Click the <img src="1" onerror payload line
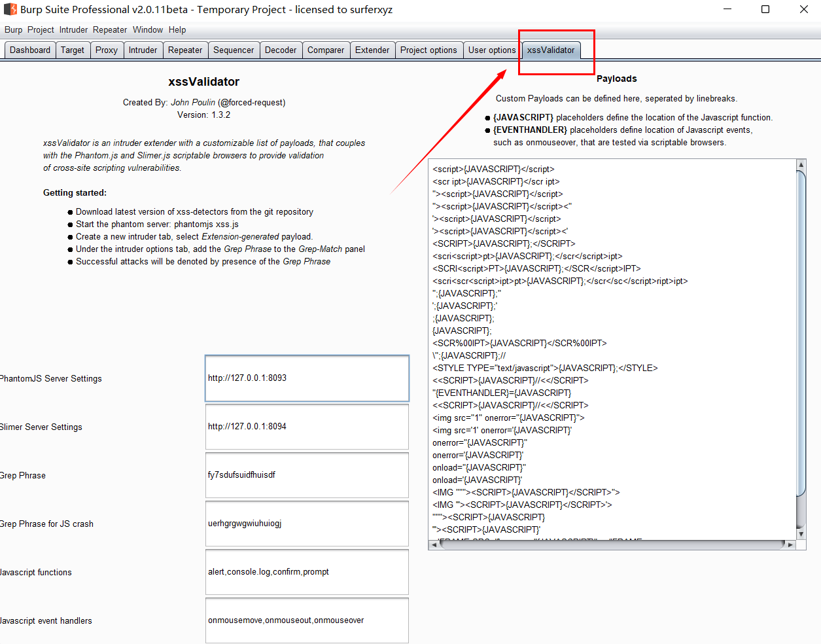Screen dimensions: 821x644 508,418
